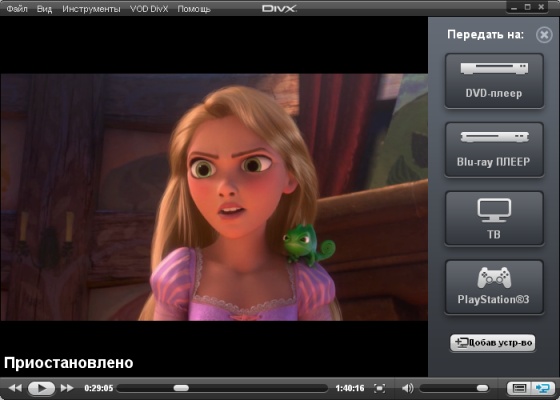Select the ТВ device button
Viewport: 560px width, 400px height.
click(494, 219)
